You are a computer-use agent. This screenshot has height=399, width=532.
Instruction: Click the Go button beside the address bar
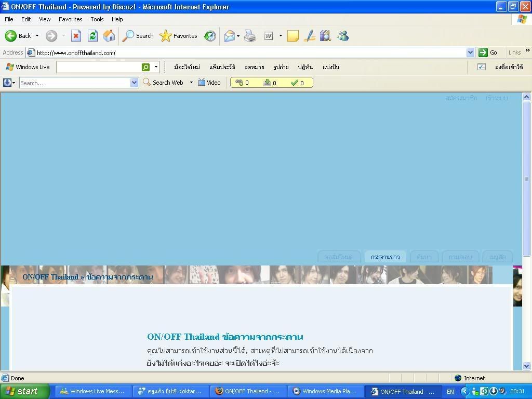(488, 52)
